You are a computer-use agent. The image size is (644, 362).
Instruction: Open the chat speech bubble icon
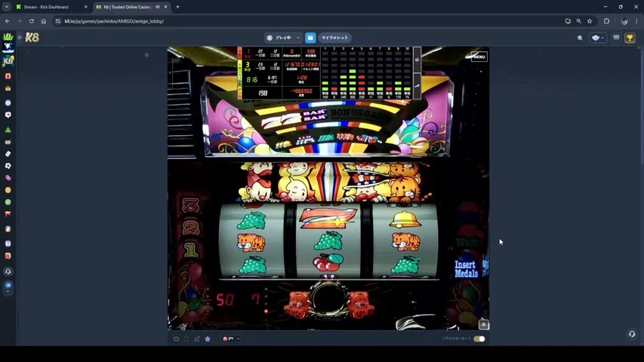coord(616,38)
